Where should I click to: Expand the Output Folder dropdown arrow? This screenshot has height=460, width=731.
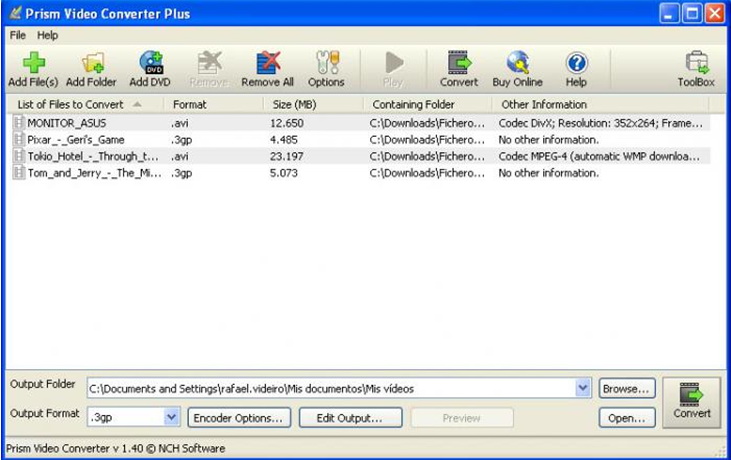583,388
